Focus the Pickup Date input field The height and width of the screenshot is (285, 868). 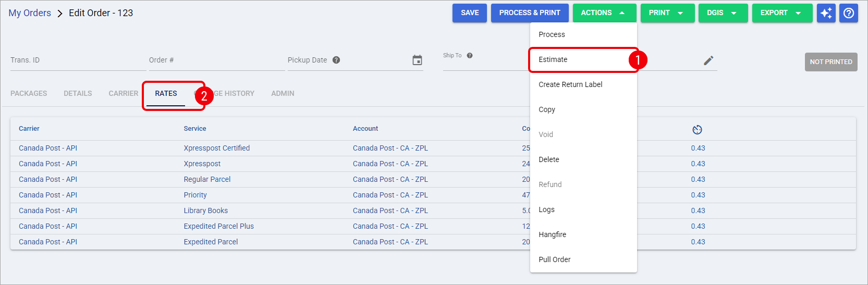click(356, 60)
